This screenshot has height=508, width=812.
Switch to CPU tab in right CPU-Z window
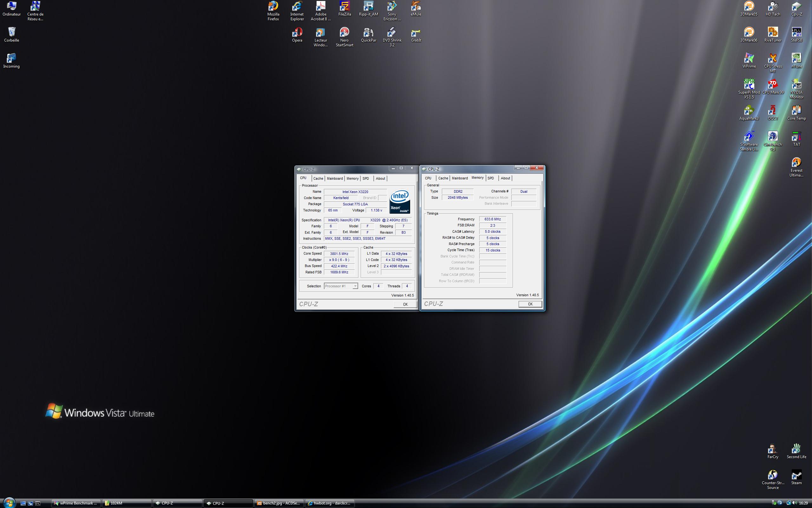428,178
